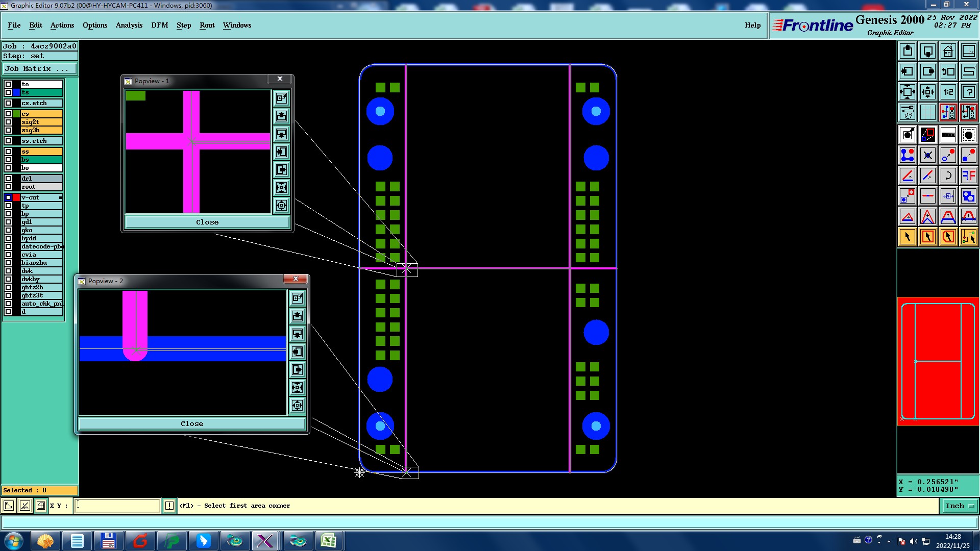Toggle the grid display icon
980x551 pixels.
[x=927, y=112]
